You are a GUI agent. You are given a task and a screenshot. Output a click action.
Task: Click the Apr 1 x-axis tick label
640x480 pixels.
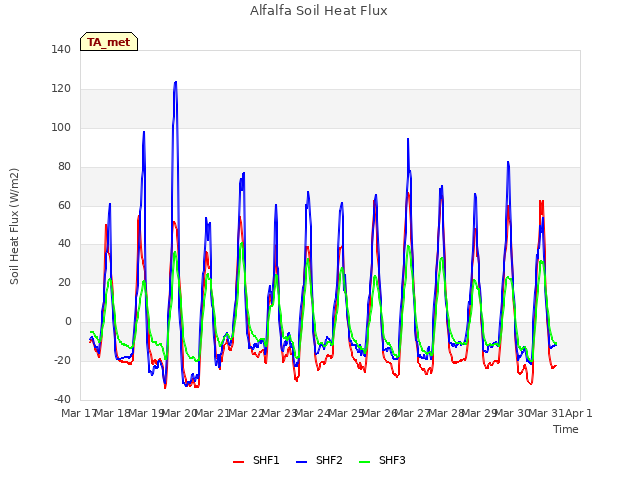pos(579,413)
